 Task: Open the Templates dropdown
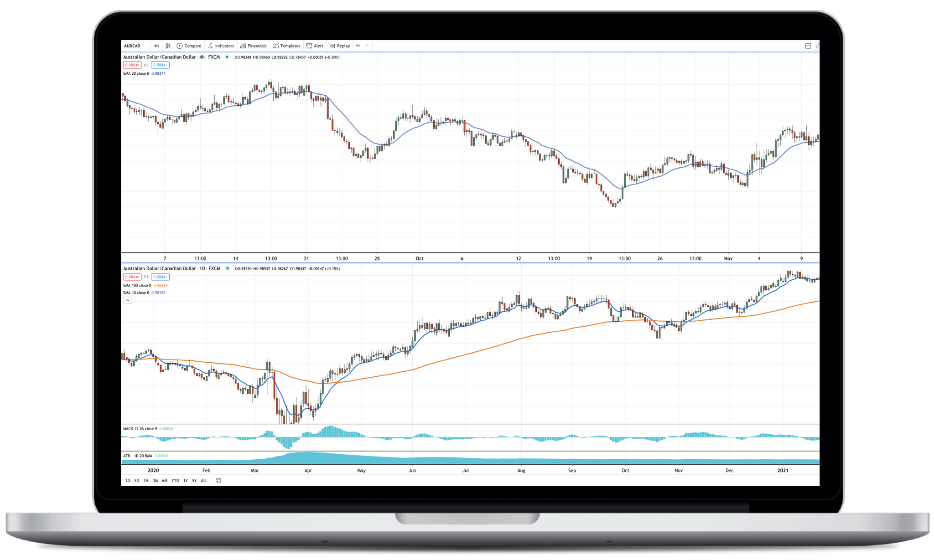point(286,46)
